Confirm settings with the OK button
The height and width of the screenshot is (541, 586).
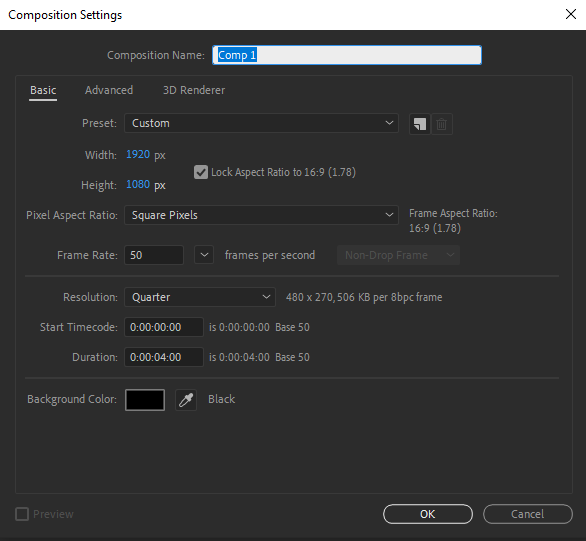point(428,514)
